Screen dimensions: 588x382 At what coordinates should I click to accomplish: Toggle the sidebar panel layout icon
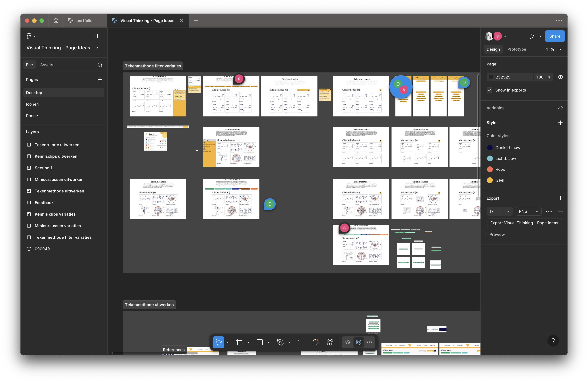point(98,36)
